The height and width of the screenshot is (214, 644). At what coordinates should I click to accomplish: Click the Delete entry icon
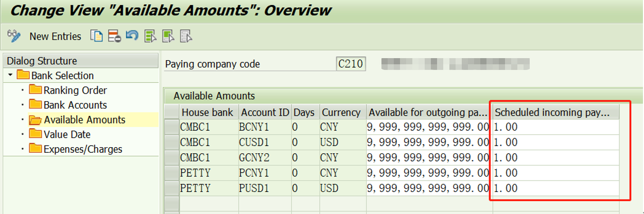click(114, 35)
